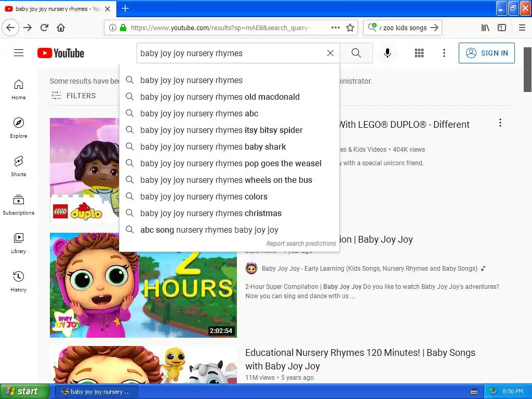This screenshot has width=532, height=399.
Task: Click in the browser URL address field
Action: click(220, 28)
